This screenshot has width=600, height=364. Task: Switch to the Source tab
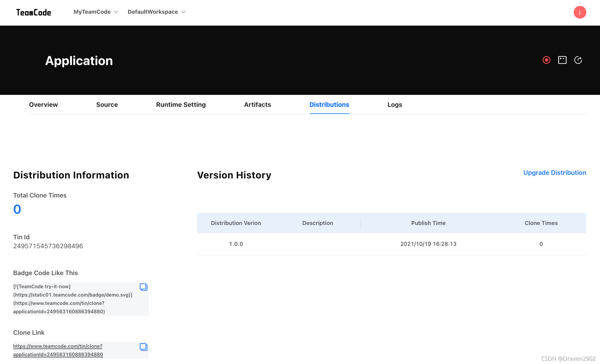(x=107, y=105)
